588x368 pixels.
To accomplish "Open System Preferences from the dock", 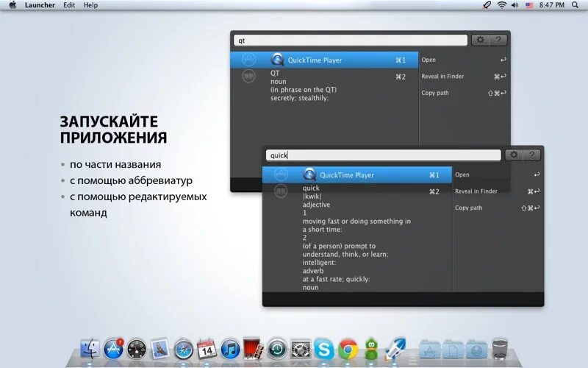I will pyautogui.click(x=301, y=349).
